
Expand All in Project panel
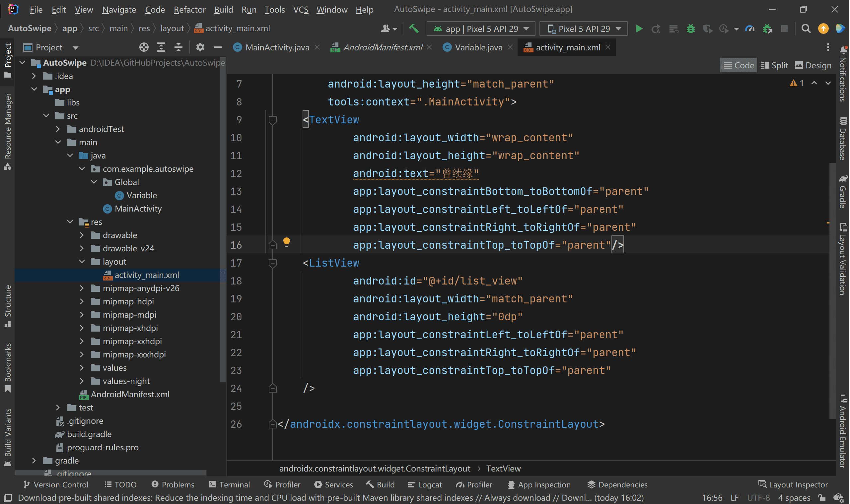(x=161, y=47)
